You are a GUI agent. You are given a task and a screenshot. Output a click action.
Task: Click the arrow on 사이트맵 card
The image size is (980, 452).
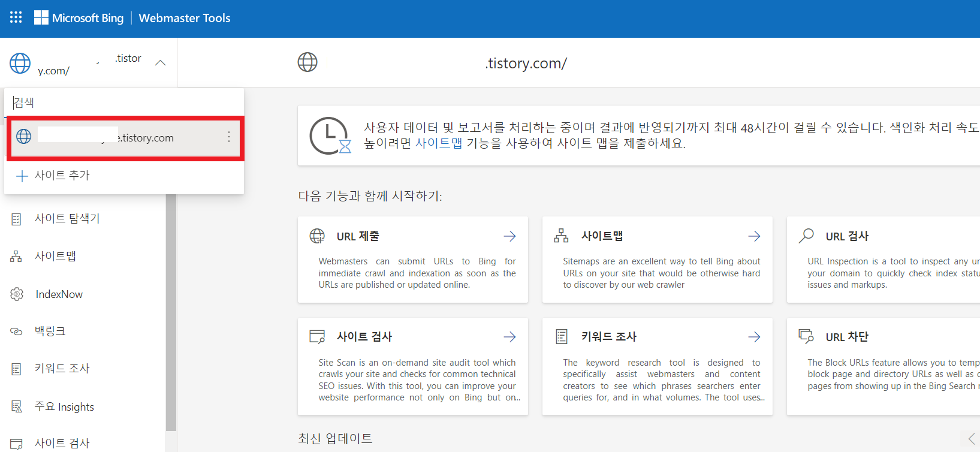coord(755,236)
